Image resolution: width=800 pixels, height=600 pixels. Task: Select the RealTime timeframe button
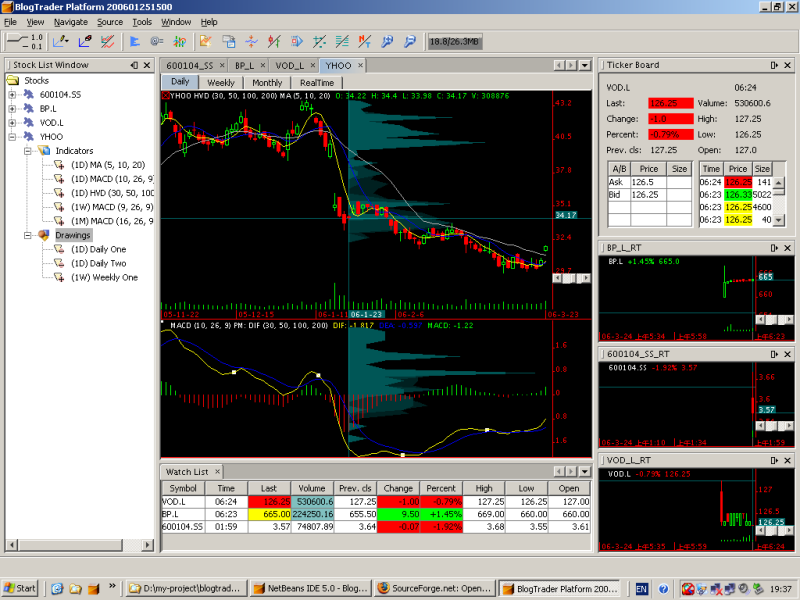pos(317,83)
